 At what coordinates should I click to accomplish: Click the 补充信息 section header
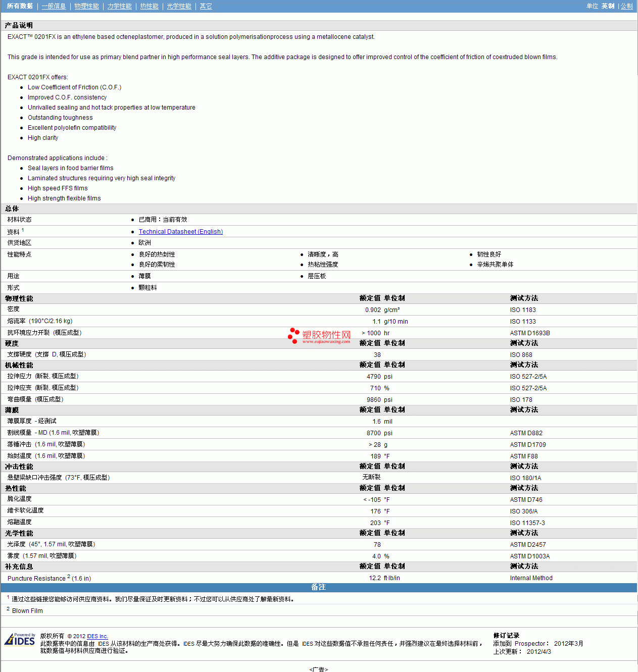point(19,566)
